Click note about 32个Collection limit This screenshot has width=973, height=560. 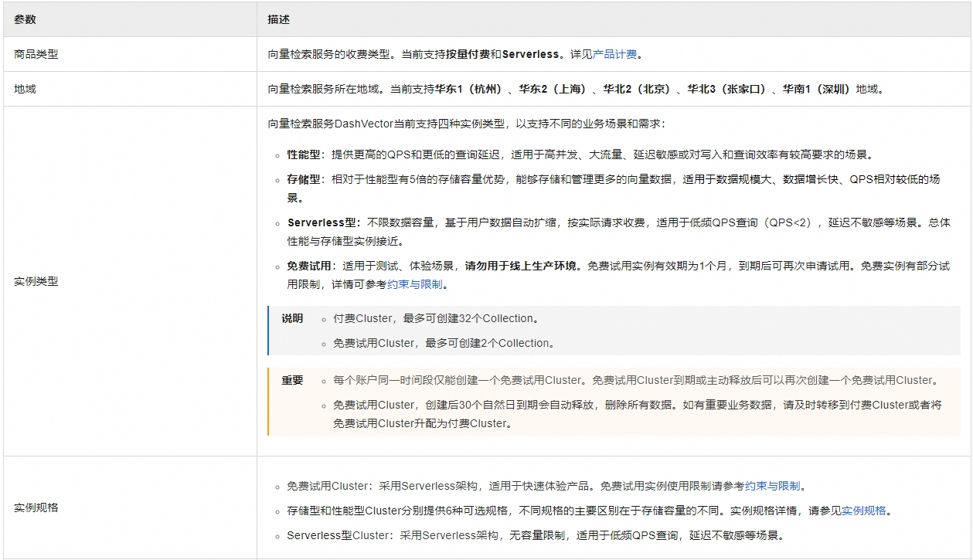click(x=435, y=318)
